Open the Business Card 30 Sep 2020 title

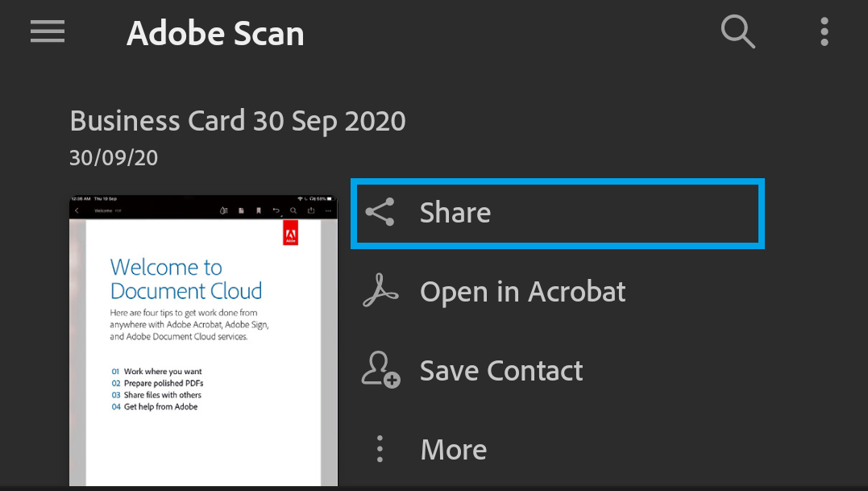point(238,121)
